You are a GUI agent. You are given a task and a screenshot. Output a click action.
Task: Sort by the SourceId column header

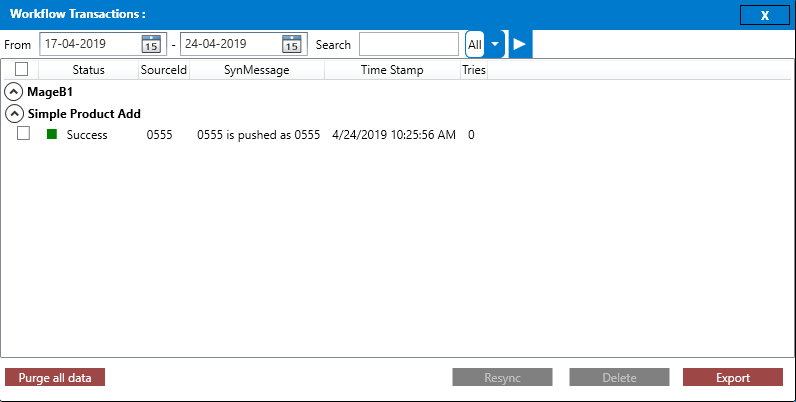[163, 70]
